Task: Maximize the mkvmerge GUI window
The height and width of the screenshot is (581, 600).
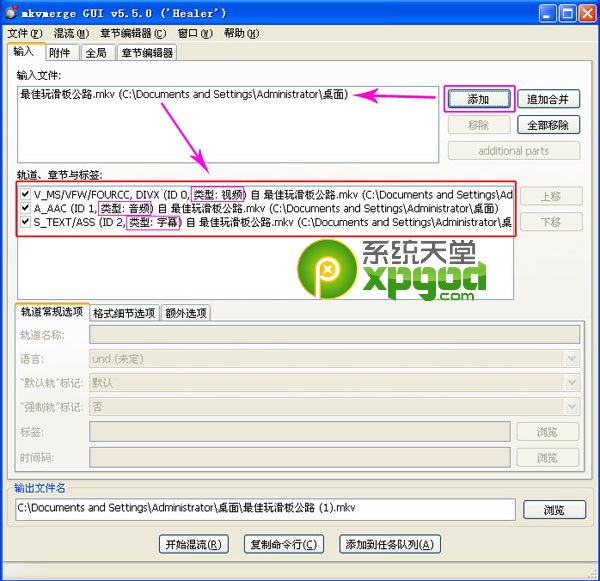Action: [x=567, y=13]
